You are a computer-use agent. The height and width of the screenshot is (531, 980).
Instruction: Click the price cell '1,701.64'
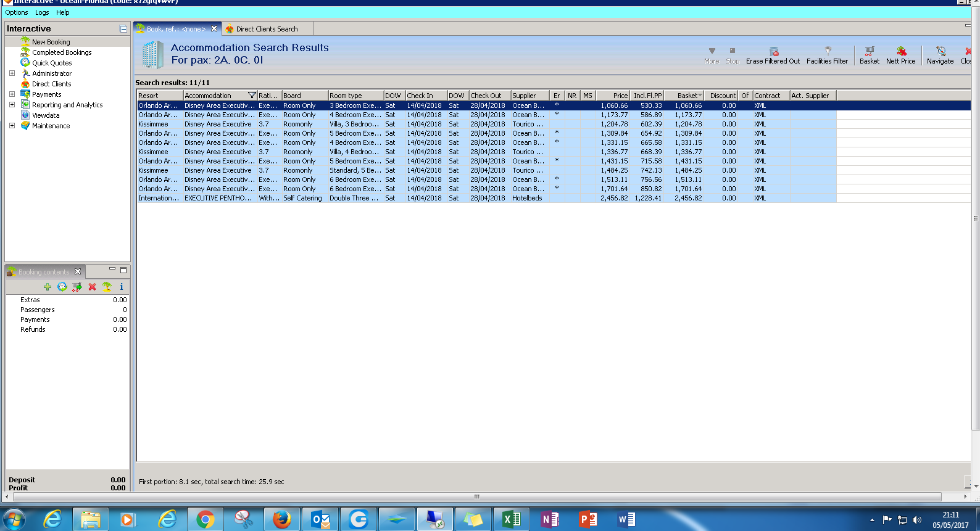tap(614, 189)
